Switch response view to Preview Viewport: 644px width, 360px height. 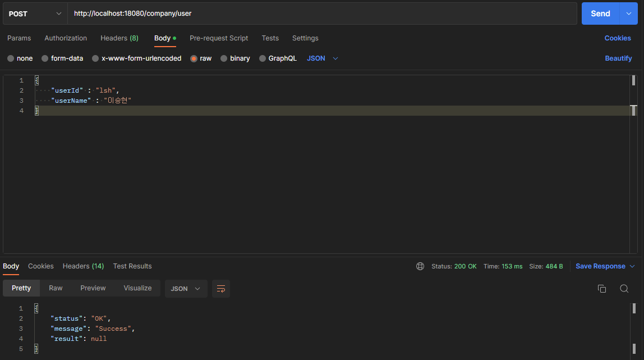click(93, 288)
